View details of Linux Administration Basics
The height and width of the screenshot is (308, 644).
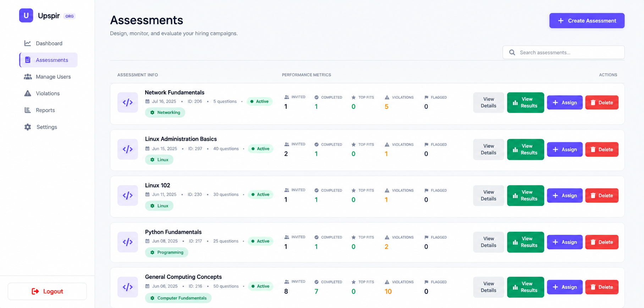point(488,150)
